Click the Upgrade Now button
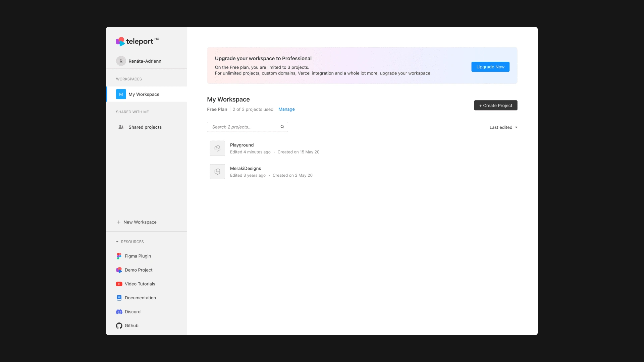 (490, 67)
